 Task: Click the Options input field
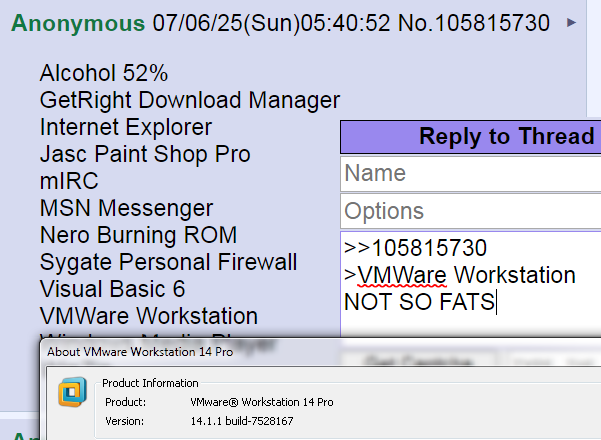[x=471, y=211]
